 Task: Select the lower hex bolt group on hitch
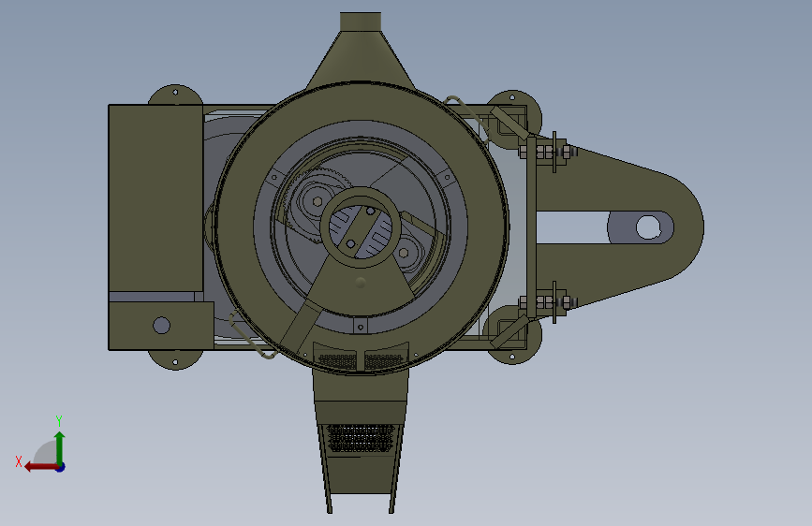548,302
